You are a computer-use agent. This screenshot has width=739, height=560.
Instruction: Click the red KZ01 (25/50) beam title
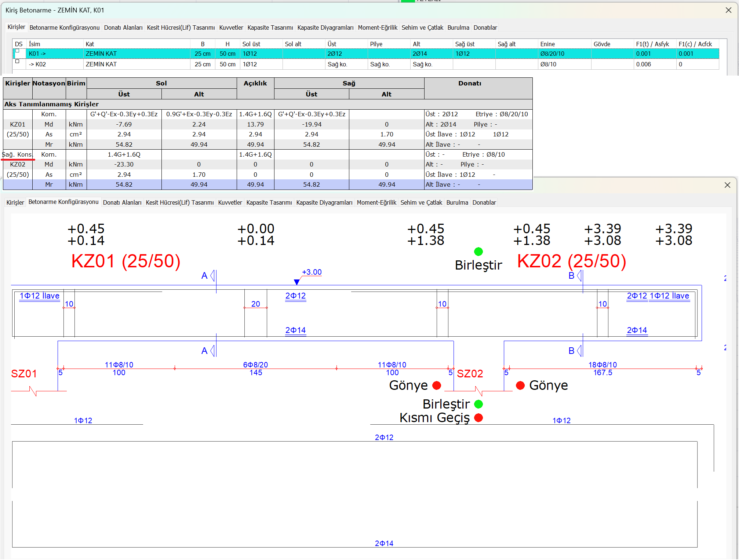126,261
